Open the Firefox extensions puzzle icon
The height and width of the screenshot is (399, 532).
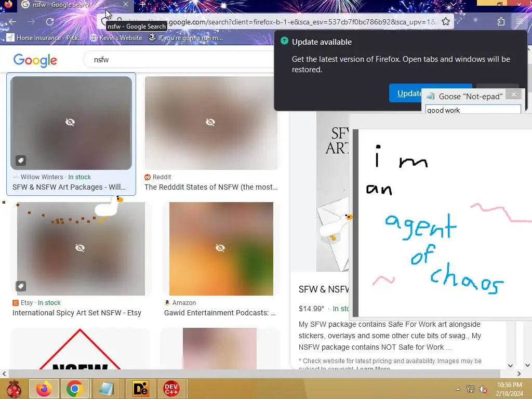[x=501, y=22]
